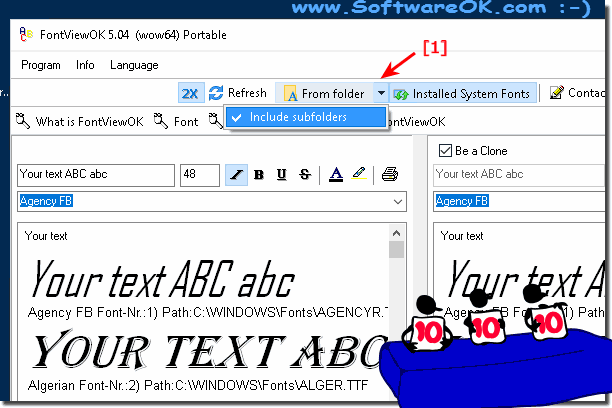
Task: Toggle the 2X size button
Action: point(191,93)
